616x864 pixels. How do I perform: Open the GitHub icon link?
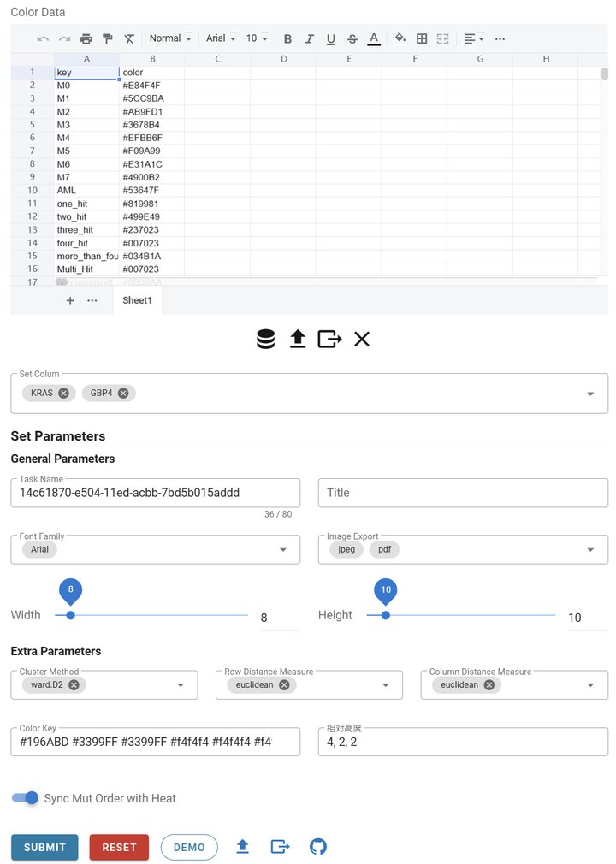click(318, 847)
